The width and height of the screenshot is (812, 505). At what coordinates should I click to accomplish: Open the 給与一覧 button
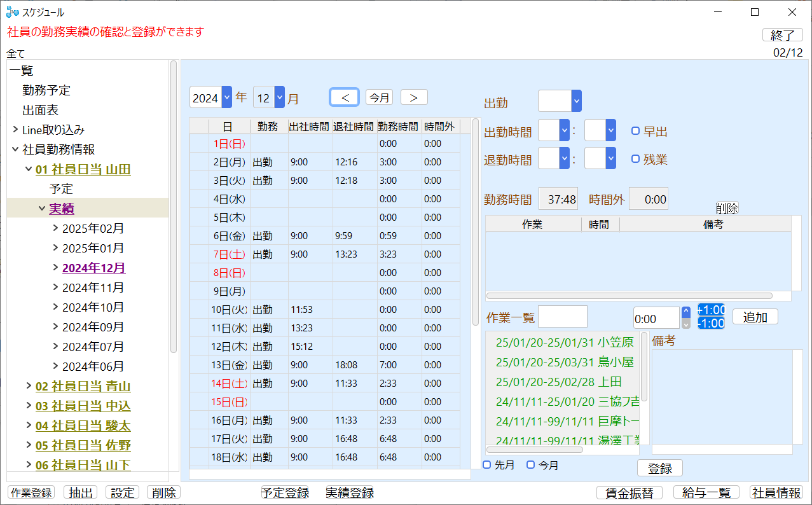(706, 493)
